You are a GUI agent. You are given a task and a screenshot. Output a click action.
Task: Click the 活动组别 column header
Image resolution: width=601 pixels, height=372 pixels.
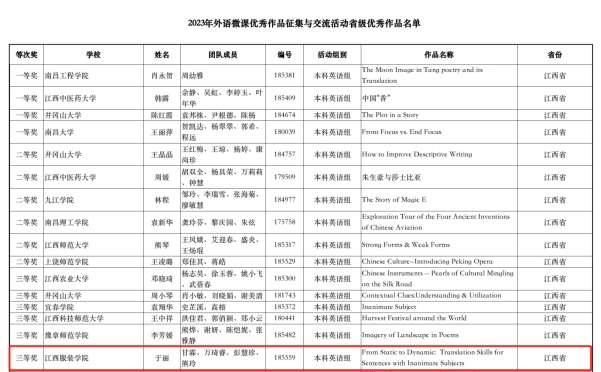click(x=332, y=54)
